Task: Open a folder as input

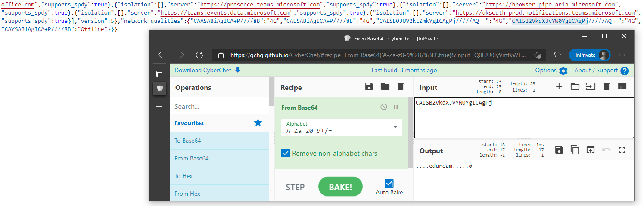Action: pos(575,86)
